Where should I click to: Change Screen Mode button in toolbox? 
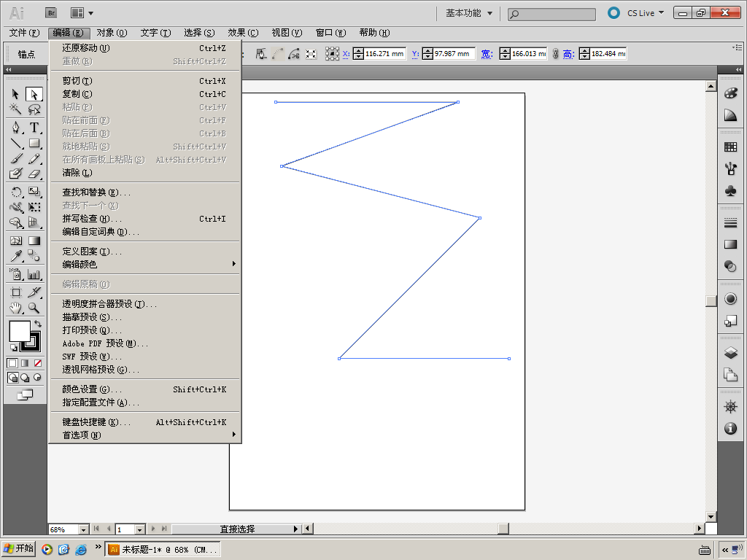pyautogui.click(x=25, y=394)
